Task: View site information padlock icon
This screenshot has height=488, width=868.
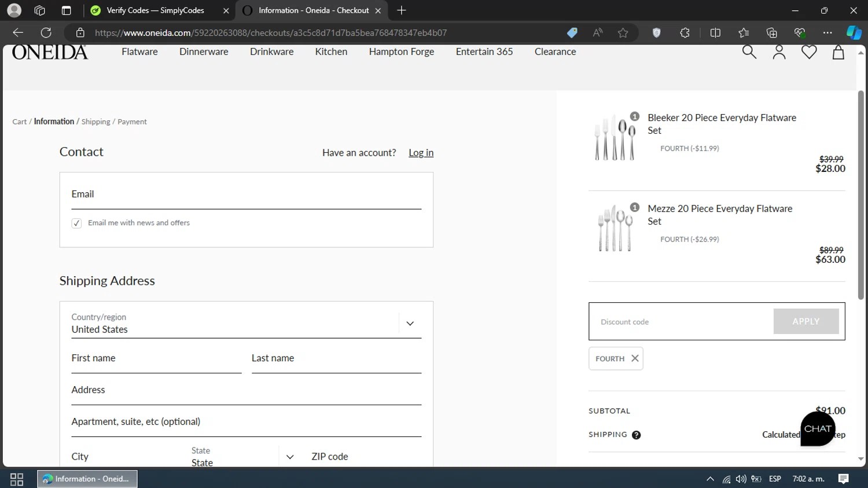Action: coord(80,33)
